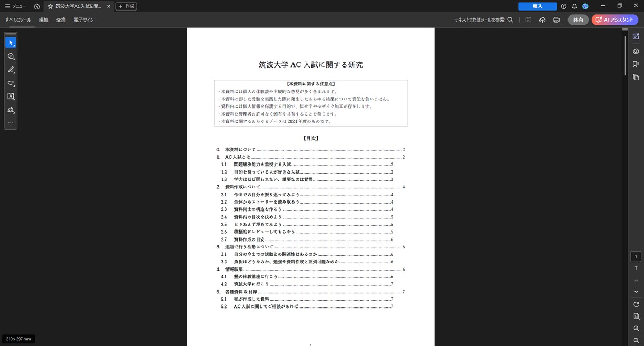The width and height of the screenshot is (644, 346).
Task: Open the bookmarks panel icon
Action: click(x=636, y=64)
